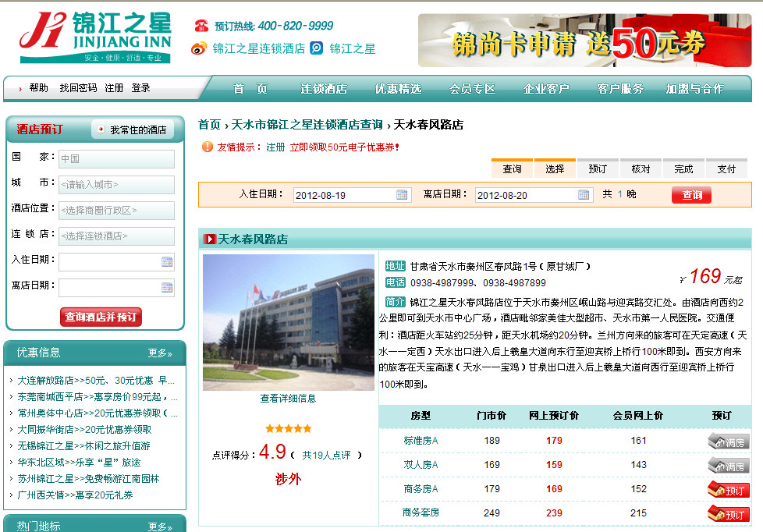
Task: Open 大连解放路店 promotion link
Action: point(95,380)
